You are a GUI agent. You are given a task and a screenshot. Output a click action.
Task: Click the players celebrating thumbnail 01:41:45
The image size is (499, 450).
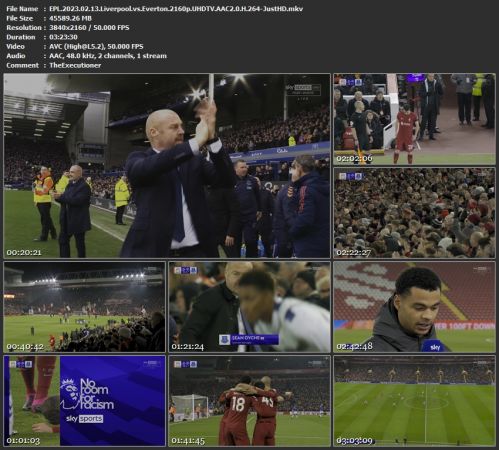pyautogui.click(x=249, y=401)
